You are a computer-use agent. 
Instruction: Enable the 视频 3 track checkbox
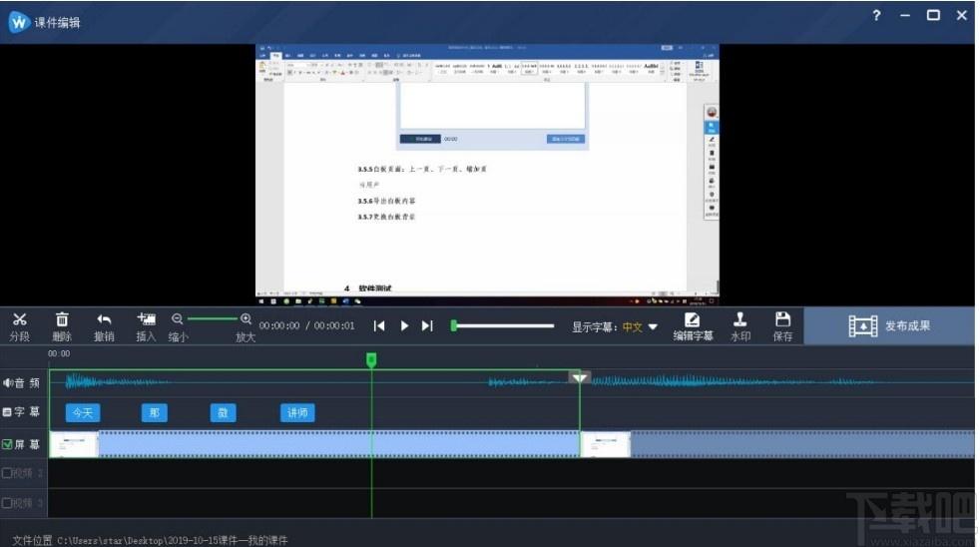coord(7,503)
